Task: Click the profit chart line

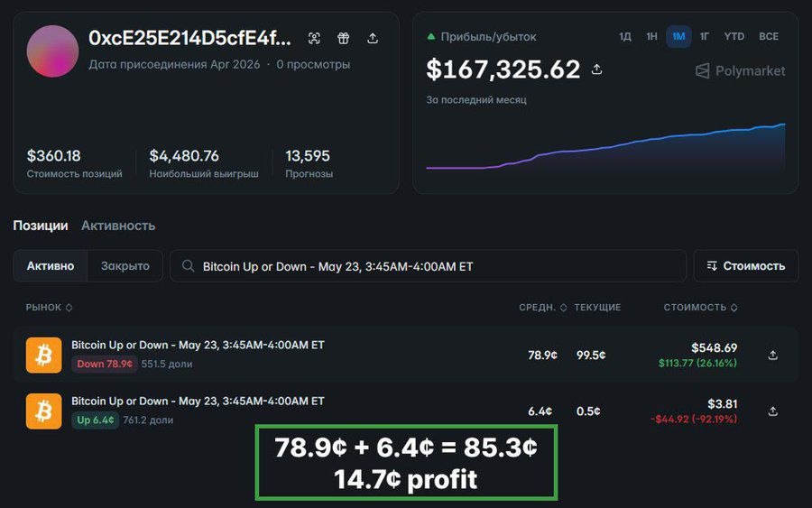Action: [x=604, y=148]
